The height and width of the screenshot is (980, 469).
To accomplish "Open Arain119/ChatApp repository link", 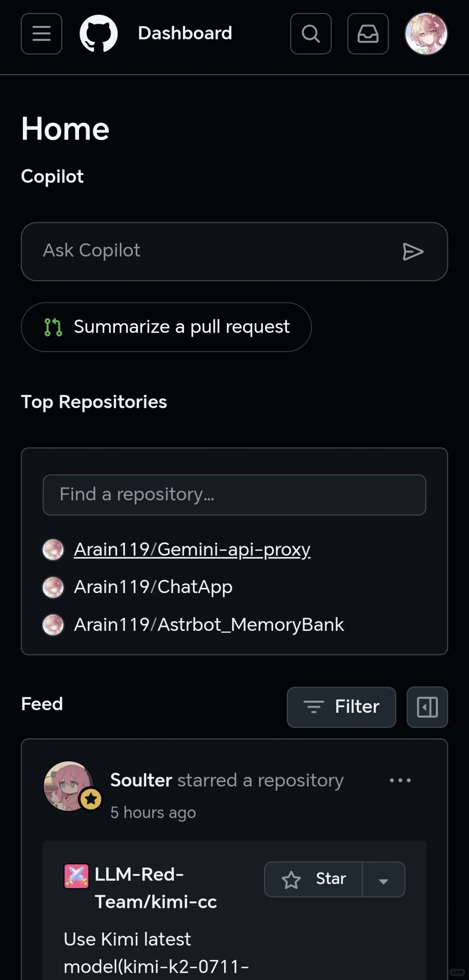I will (153, 587).
